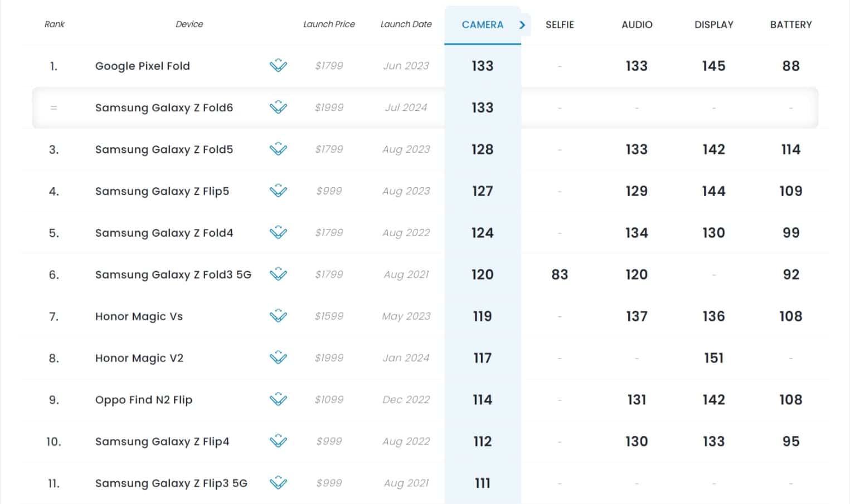Open the Samsung Galaxy Z Fold3 5G link

pos(173,275)
